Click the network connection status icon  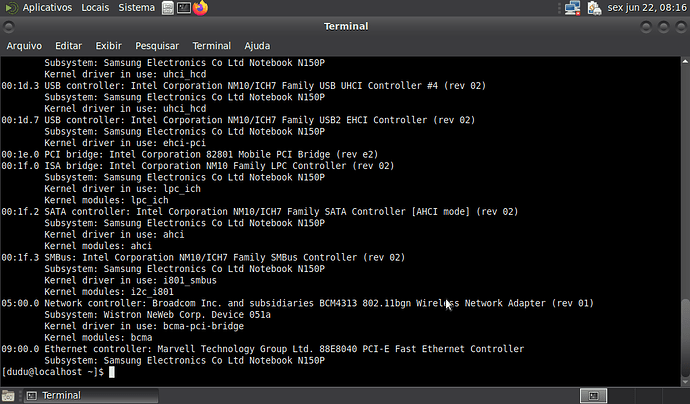[x=572, y=8]
